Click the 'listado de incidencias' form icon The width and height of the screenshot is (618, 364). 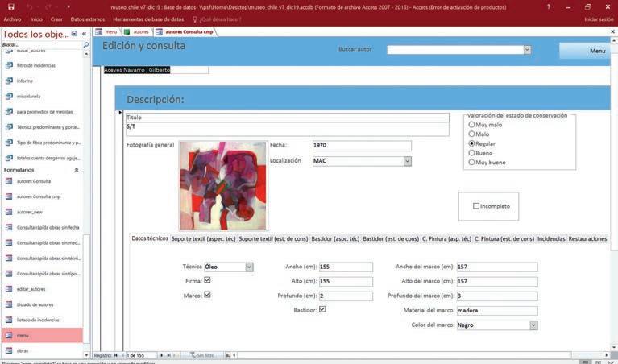(x=9, y=320)
